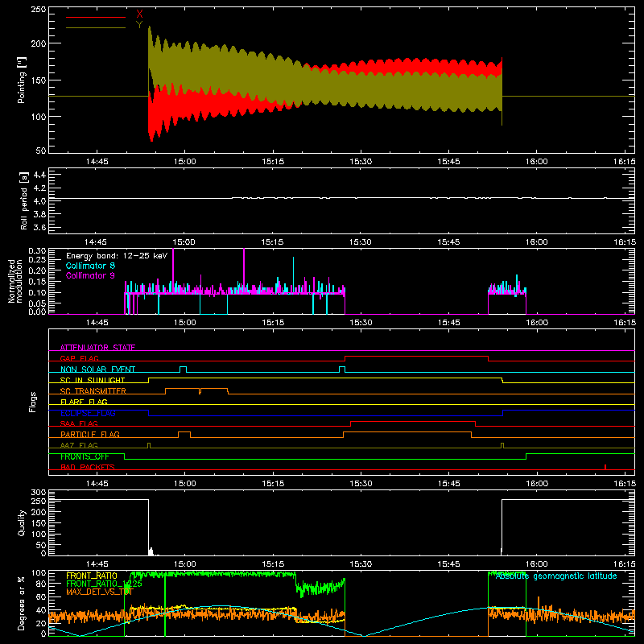Click 15:45 time label below Quality plot

click(x=448, y=564)
